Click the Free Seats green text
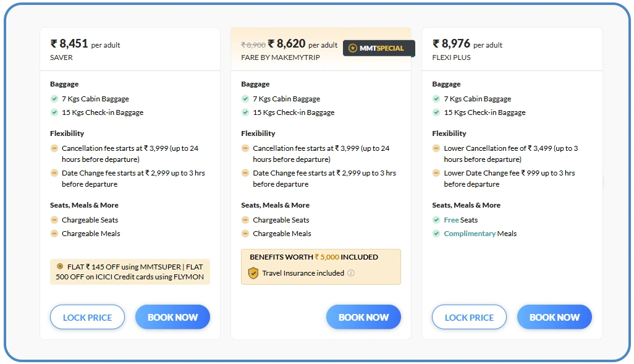The width and height of the screenshot is (634, 364). coord(451,220)
